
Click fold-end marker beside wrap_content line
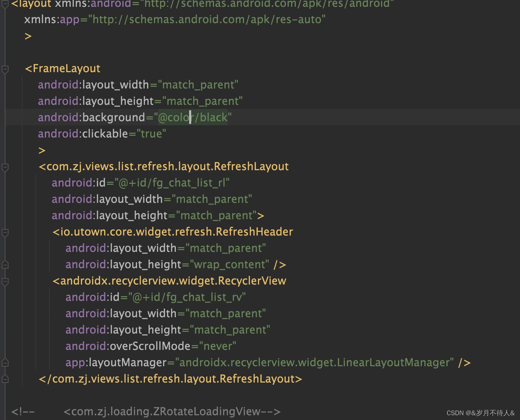click(x=5, y=264)
